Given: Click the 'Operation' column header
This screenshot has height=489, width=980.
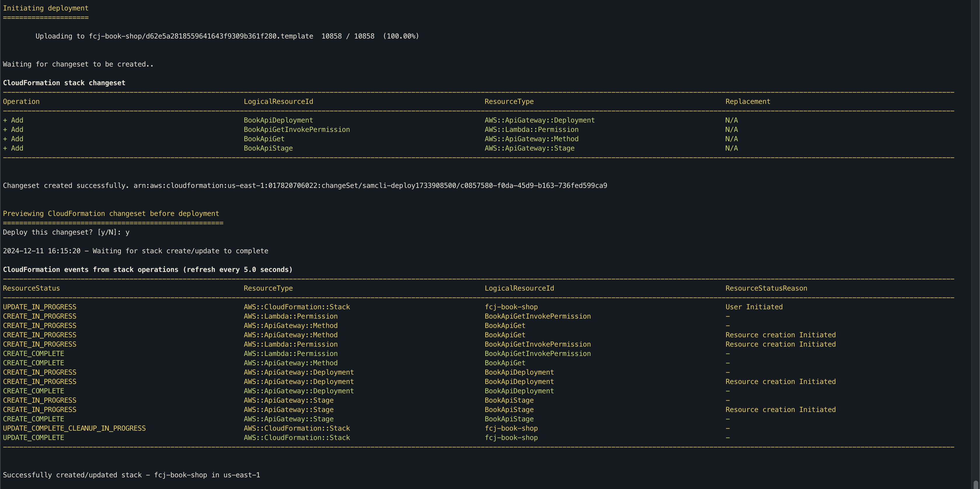Looking at the screenshot, I should coord(21,102).
